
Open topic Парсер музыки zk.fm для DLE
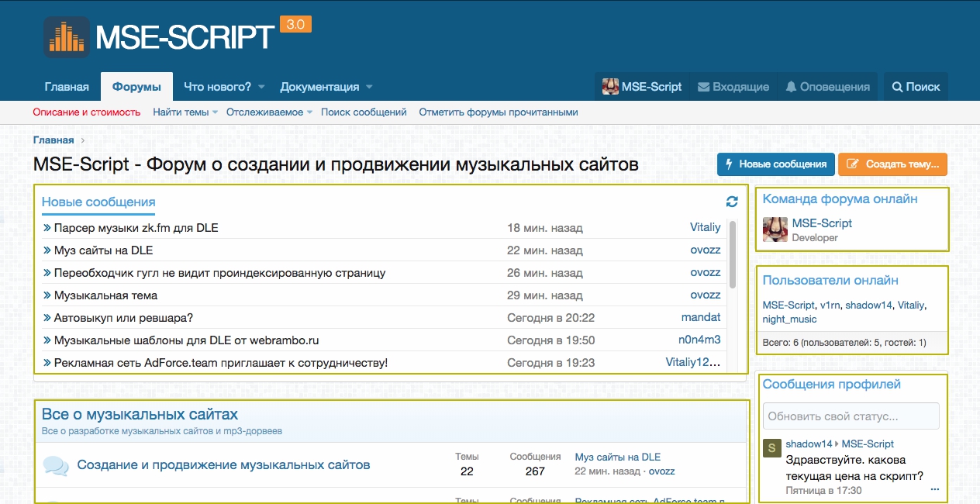tap(136, 228)
